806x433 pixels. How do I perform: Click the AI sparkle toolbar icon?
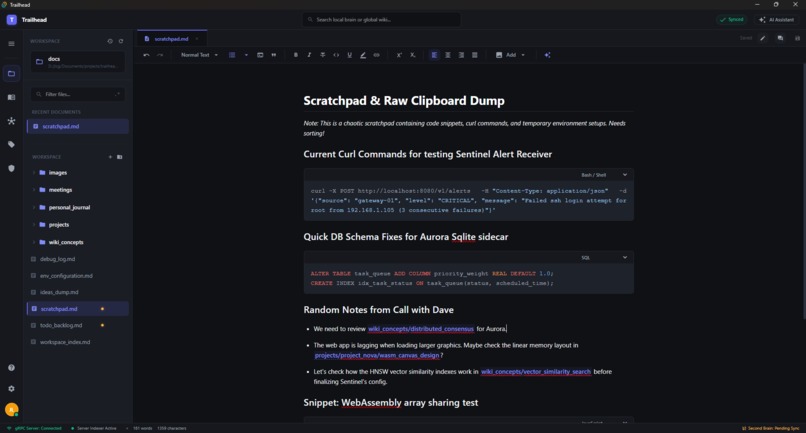(x=547, y=55)
